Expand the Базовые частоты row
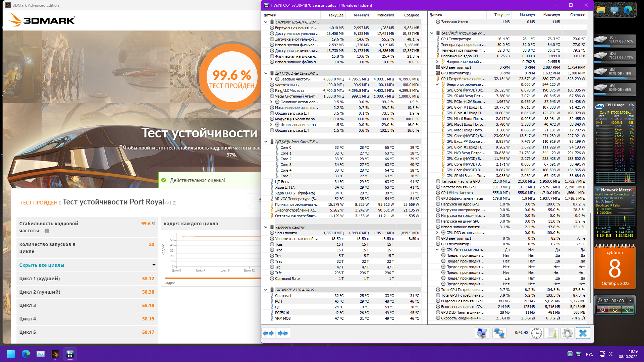The height and width of the screenshot is (362, 644). tap(271, 79)
